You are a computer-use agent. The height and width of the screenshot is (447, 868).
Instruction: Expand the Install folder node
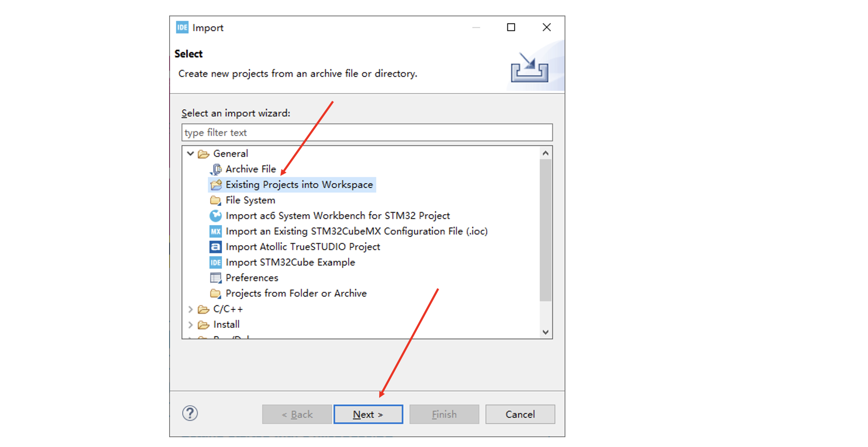190,324
